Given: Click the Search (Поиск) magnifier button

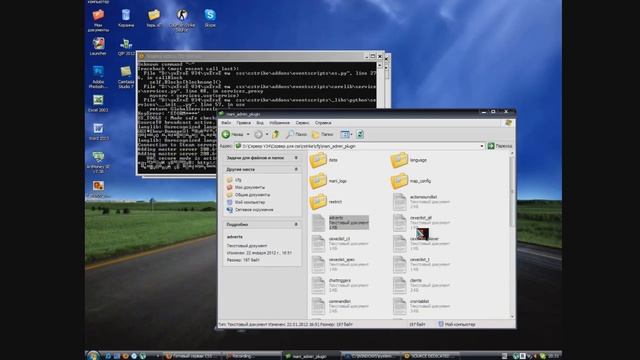Looking at the screenshot, I should pos(296,134).
